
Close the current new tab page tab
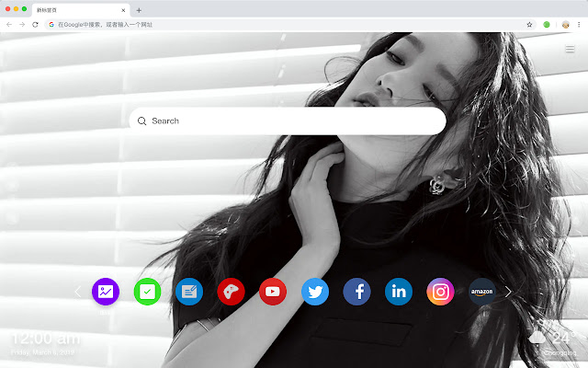[x=123, y=10]
